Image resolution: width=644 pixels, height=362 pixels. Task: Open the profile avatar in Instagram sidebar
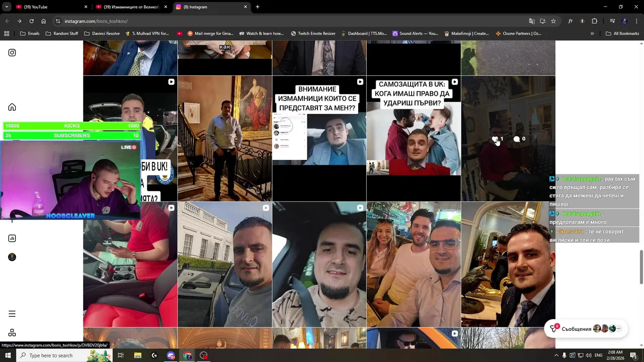12,257
